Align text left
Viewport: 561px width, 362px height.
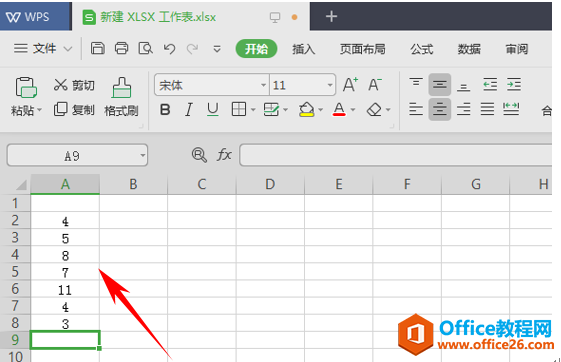pos(416,109)
